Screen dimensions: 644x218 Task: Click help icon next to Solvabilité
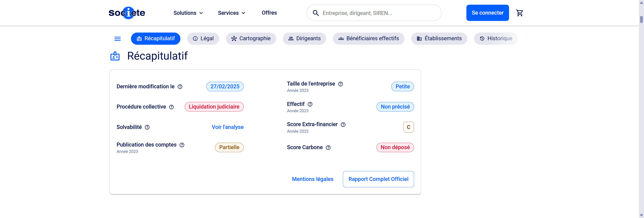coord(147,127)
